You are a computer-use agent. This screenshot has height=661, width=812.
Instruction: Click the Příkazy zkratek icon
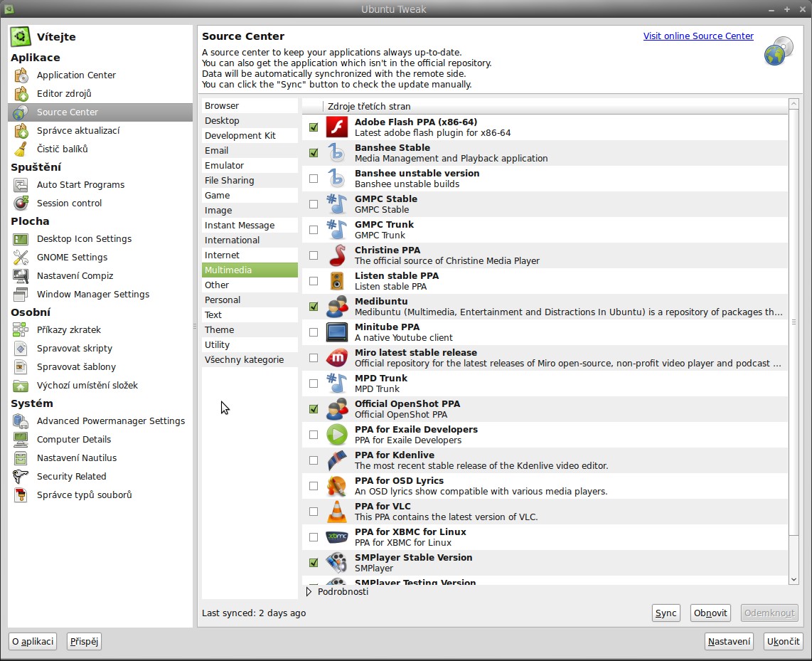coord(21,330)
